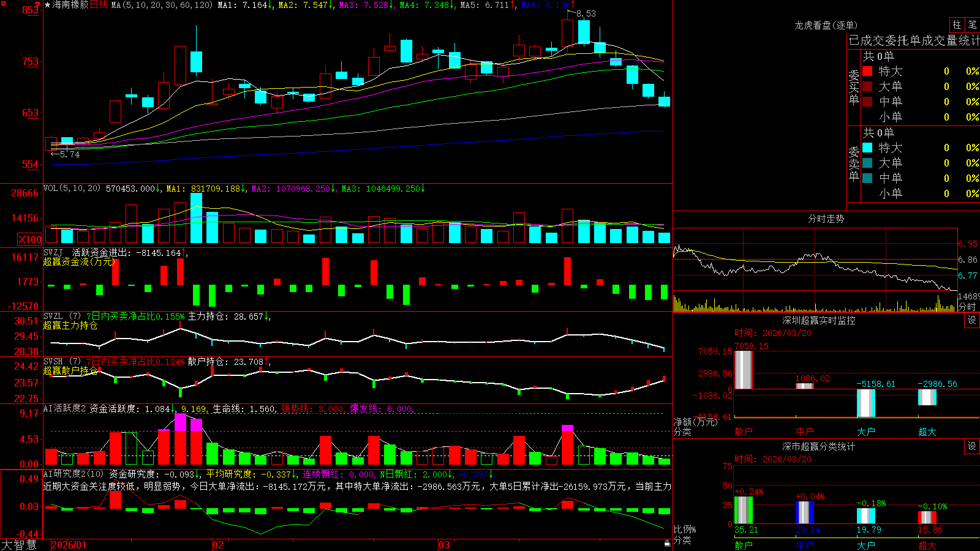The width and height of the screenshot is (980, 551).
Task: Click the 03 month marker on timeline
Action: (x=444, y=545)
